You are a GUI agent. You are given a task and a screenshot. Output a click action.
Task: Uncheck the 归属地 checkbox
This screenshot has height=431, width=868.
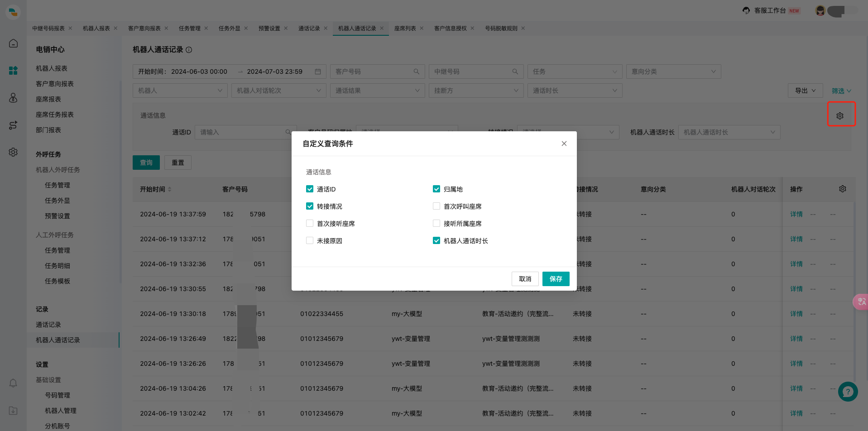coord(436,189)
